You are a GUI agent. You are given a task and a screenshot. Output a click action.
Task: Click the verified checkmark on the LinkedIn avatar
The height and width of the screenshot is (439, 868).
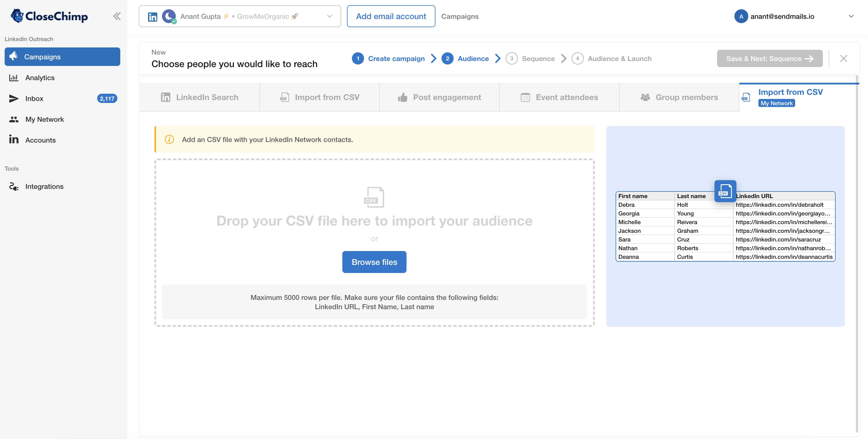tap(174, 21)
